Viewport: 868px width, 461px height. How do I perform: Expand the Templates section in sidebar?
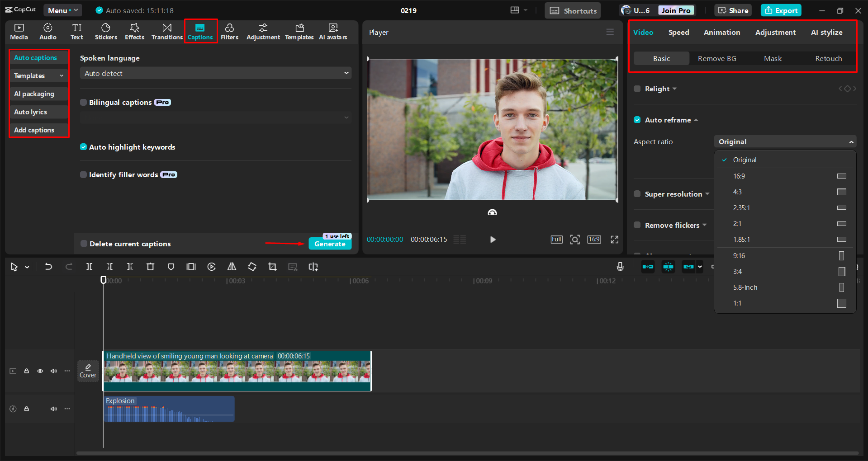pos(38,76)
